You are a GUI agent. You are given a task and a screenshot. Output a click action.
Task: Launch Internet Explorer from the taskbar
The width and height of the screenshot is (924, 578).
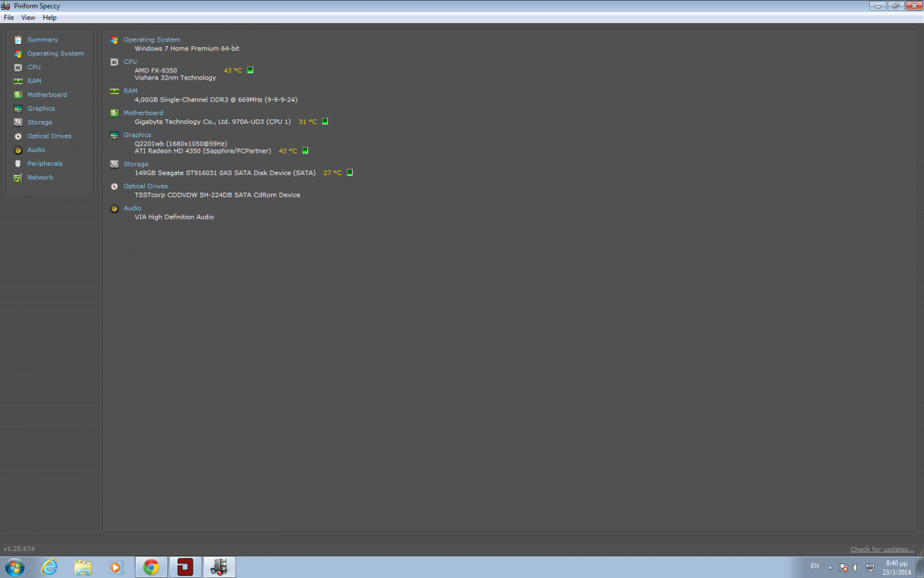click(49, 567)
